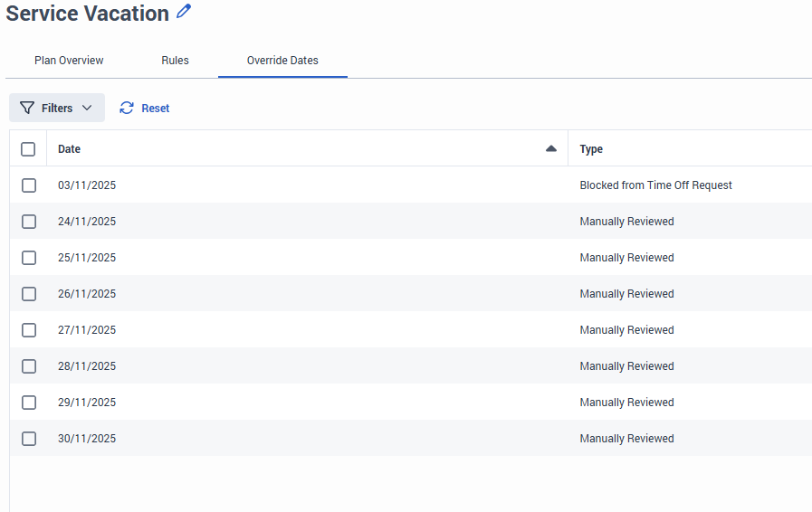Image resolution: width=812 pixels, height=512 pixels.
Task: Click the Date column header label
Action: [x=69, y=149]
